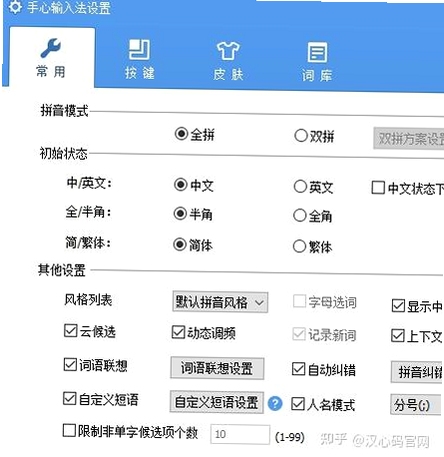Uncheck the 词语联想 checkbox
This screenshot has height=457, width=444.
click(70, 364)
